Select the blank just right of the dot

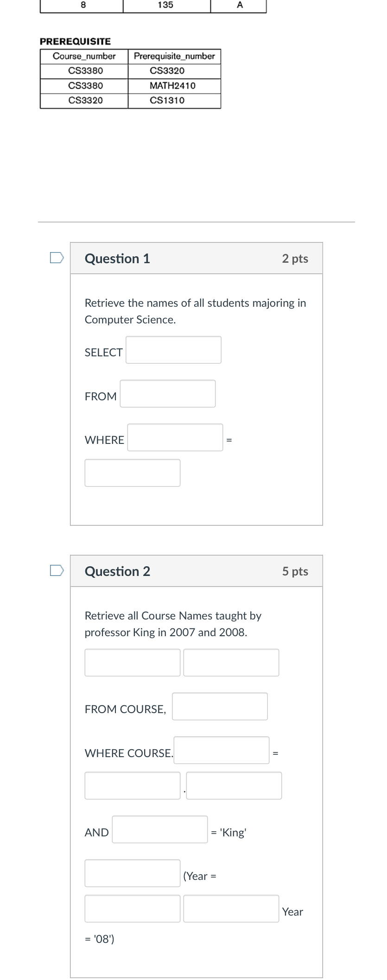tap(234, 785)
